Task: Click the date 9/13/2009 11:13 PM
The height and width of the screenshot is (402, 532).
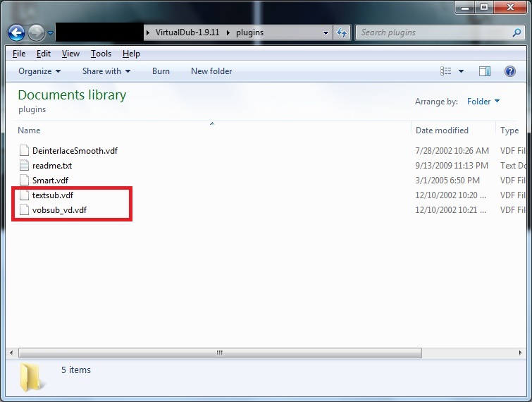Action: (x=452, y=166)
